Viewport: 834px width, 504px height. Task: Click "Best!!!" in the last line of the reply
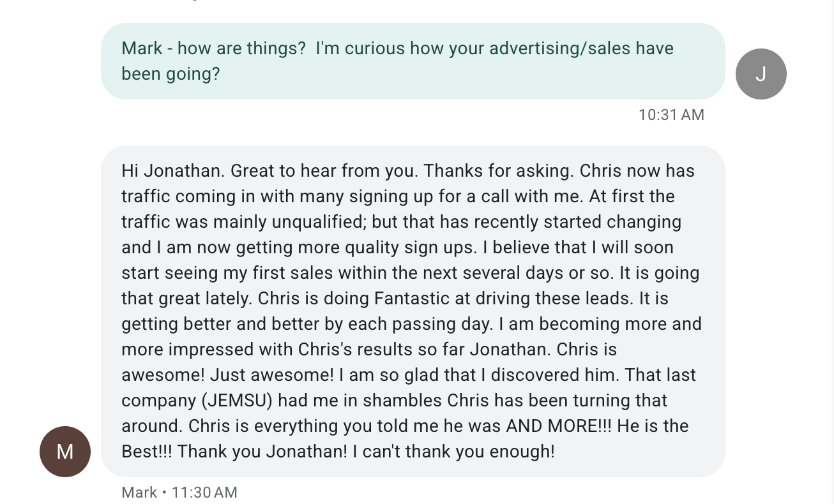coord(147,452)
